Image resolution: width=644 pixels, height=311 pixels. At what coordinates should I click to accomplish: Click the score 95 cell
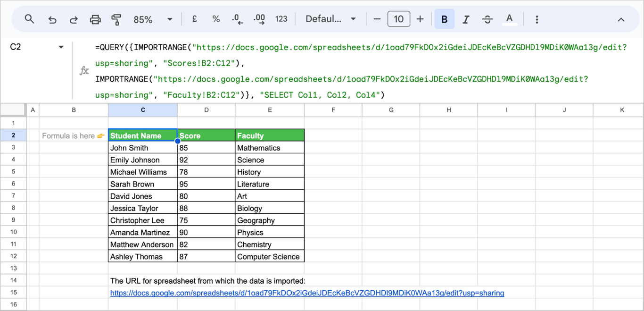(x=206, y=184)
